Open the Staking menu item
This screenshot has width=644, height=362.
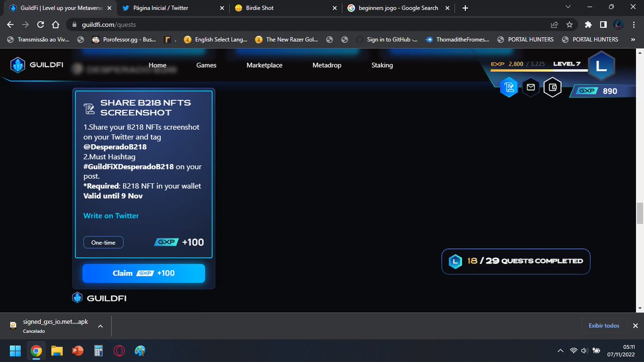pos(382,65)
